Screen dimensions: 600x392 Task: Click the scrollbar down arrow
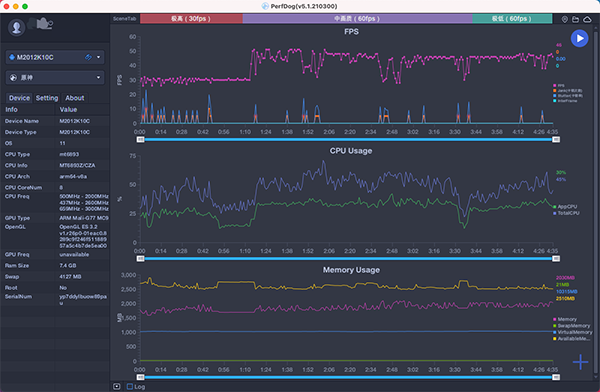[x=596, y=377]
